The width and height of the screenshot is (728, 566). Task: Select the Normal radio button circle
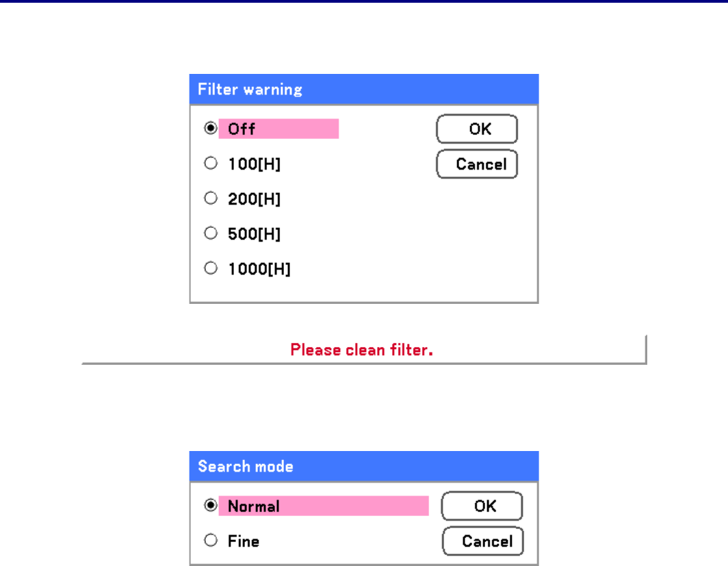[211, 506]
